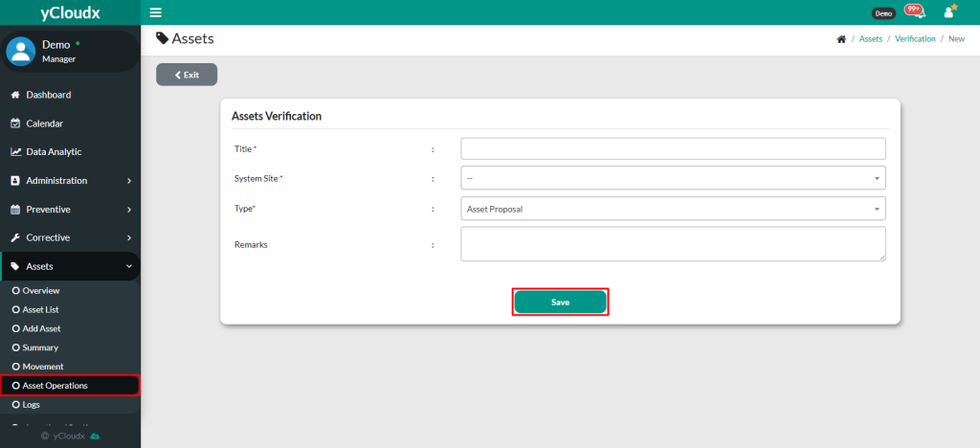Image resolution: width=980 pixels, height=448 pixels.
Task: Click the home icon in breadcrumb
Action: click(x=841, y=39)
